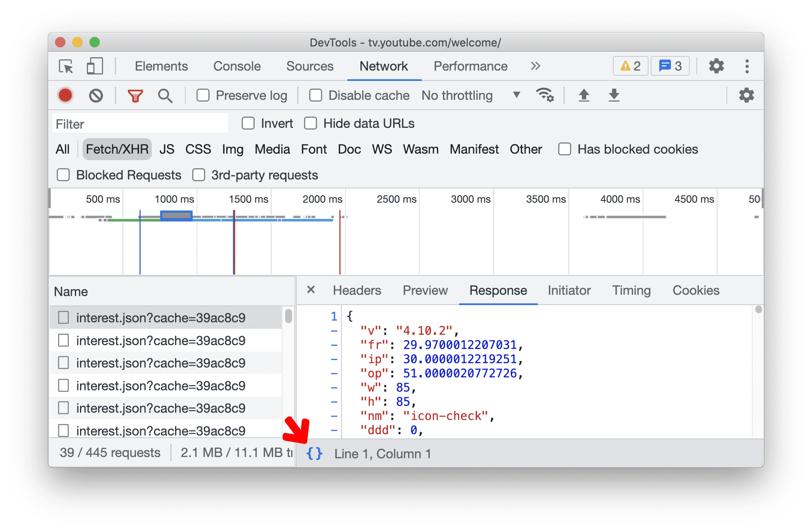Pretty-print the JSON response with braces icon
The width and height of the screenshot is (812, 531).
[314, 453]
